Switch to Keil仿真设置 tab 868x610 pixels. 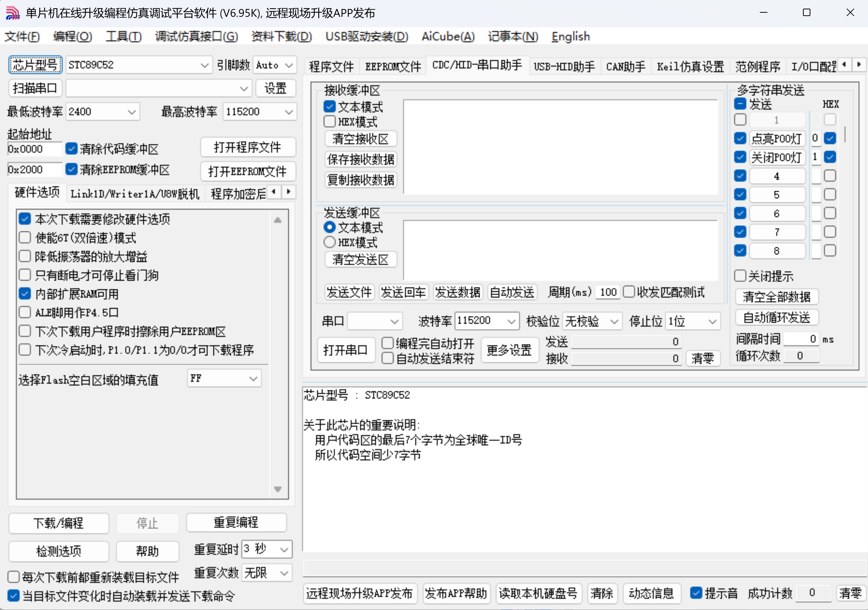click(x=690, y=67)
